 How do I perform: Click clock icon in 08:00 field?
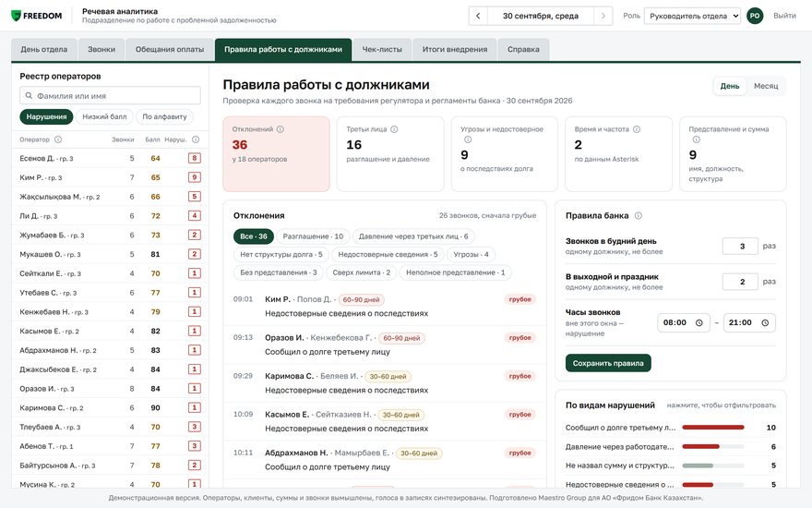[699, 323]
